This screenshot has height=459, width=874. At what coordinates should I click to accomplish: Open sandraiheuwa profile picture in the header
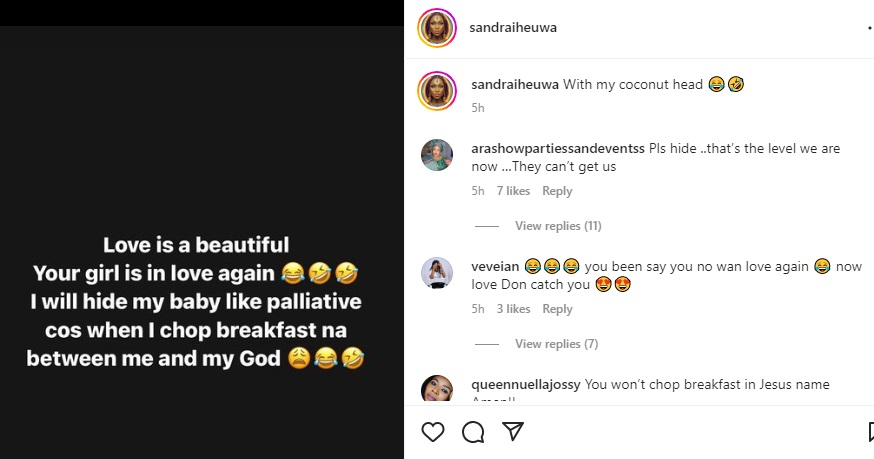(x=437, y=28)
